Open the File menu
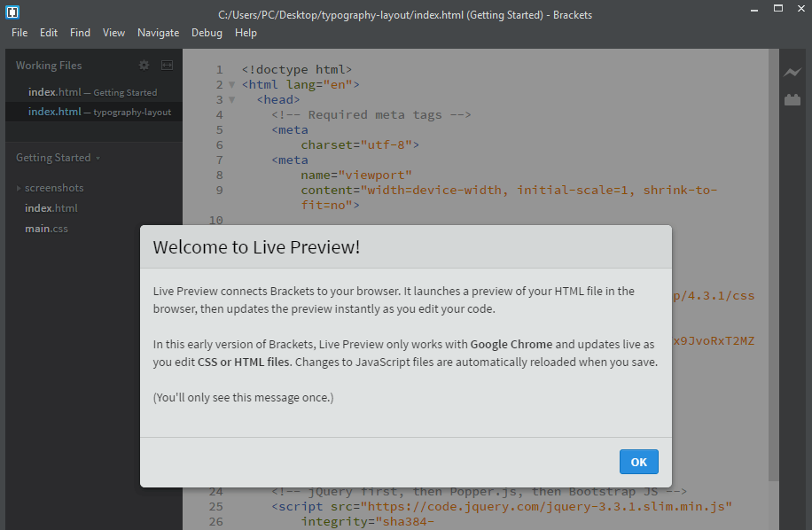Image resolution: width=812 pixels, height=530 pixels. 20,33
